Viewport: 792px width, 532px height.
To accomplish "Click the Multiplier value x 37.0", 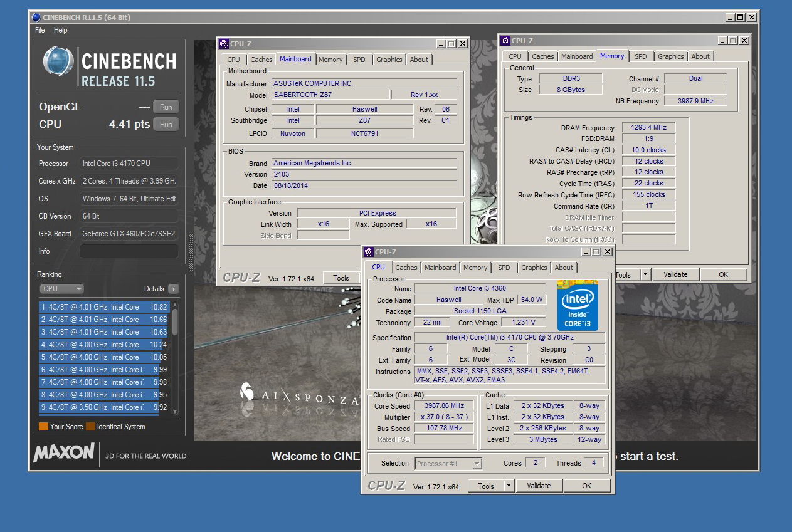I will click(445, 417).
